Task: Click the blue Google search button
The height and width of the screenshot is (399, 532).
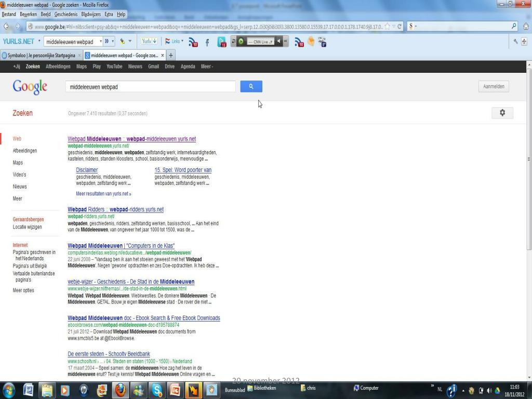Action: point(251,87)
